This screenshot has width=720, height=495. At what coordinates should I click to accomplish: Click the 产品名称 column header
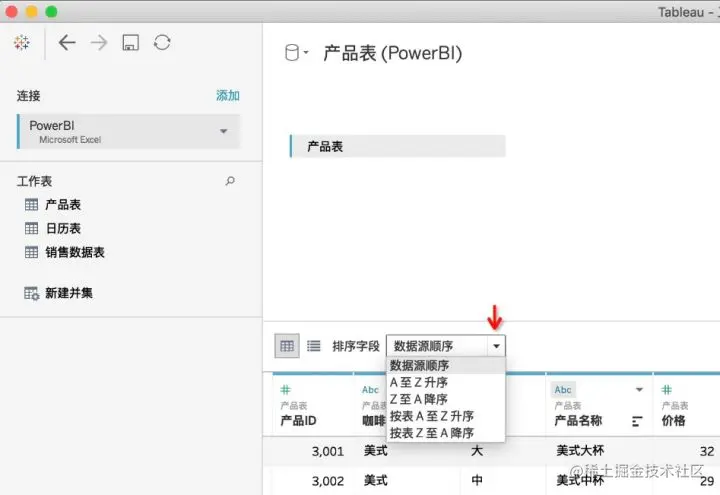pos(578,421)
